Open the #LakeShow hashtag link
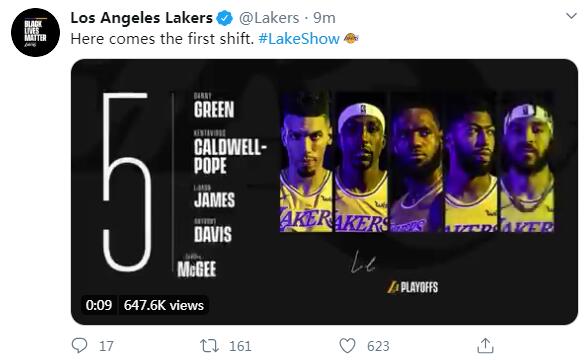585x360 pixels. coord(299,39)
